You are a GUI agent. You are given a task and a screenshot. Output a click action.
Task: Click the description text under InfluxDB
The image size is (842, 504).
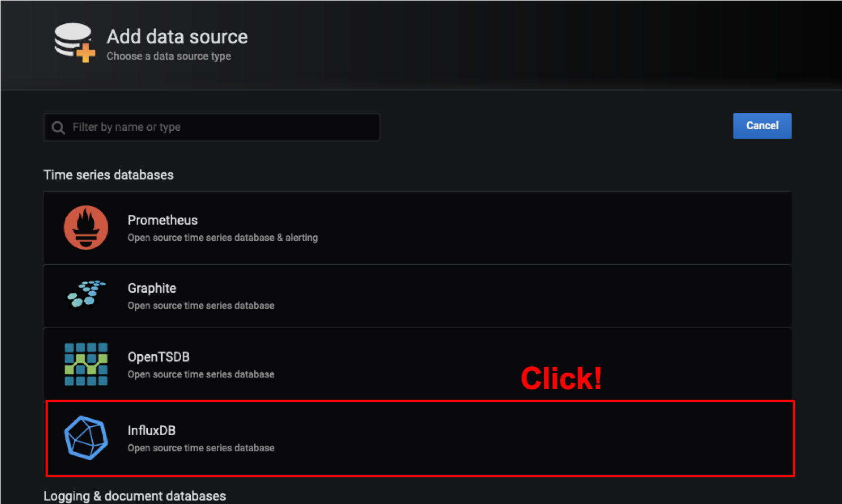(x=201, y=448)
